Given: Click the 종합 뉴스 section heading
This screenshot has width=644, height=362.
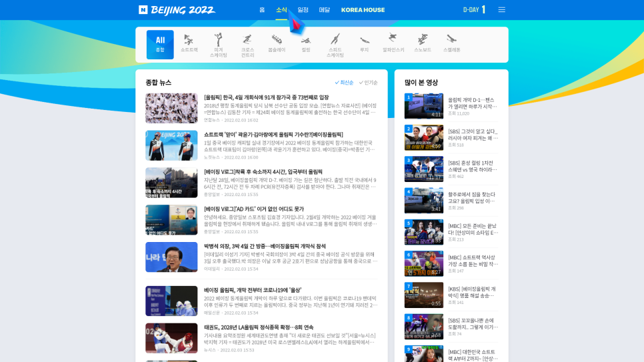Looking at the screenshot, I should click(159, 83).
